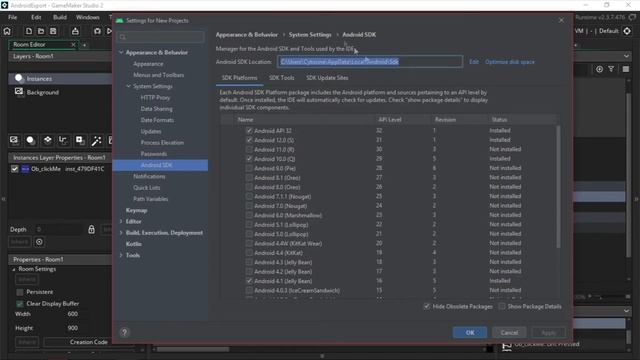The width and height of the screenshot is (640, 360).
Task: Open help question mark in settings dialog
Action: coord(124,332)
